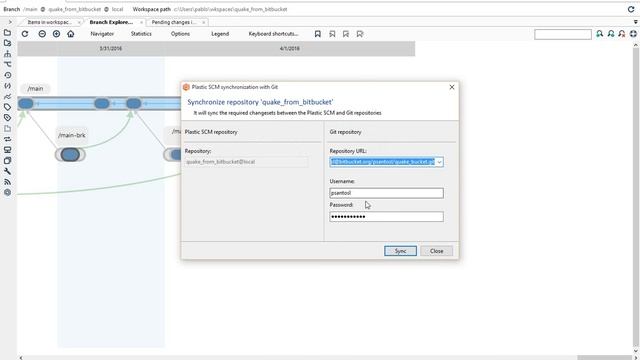The height and width of the screenshot is (360, 640).
Task: Close the Git synchronization dialog via X
Action: [x=452, y=87]
